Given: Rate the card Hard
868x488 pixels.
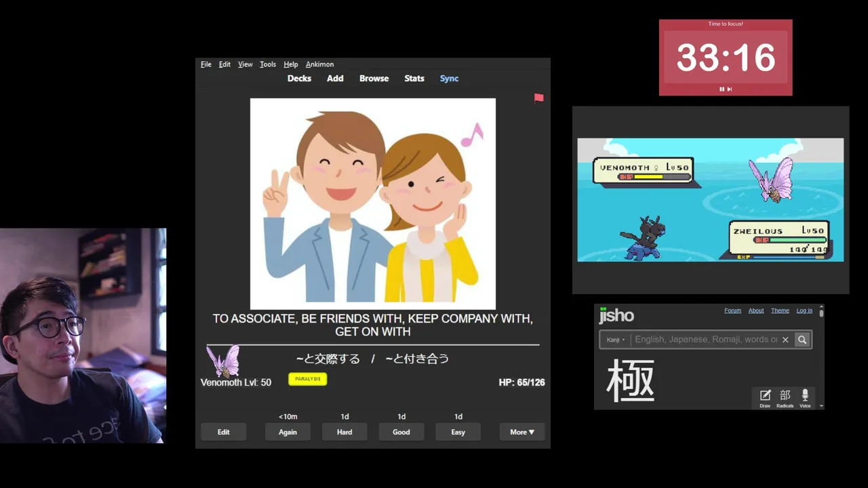Looking at the screenshot, I should tap(344, 432).
